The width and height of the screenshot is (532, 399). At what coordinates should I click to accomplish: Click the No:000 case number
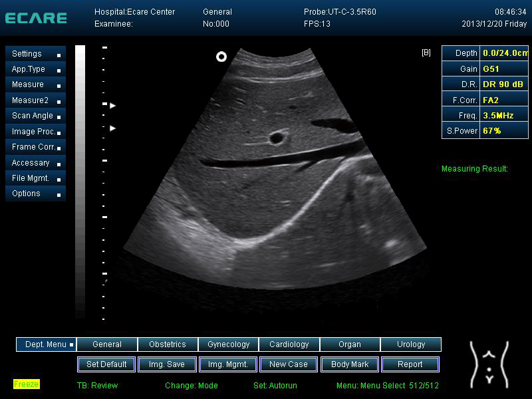tap(216, 24)
